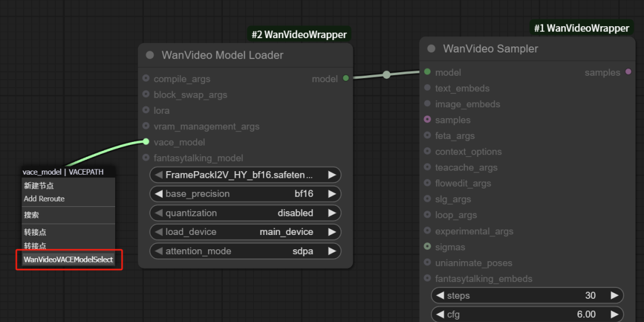Click the sigmas input socket
644x322 pixels.
(428, 247)
